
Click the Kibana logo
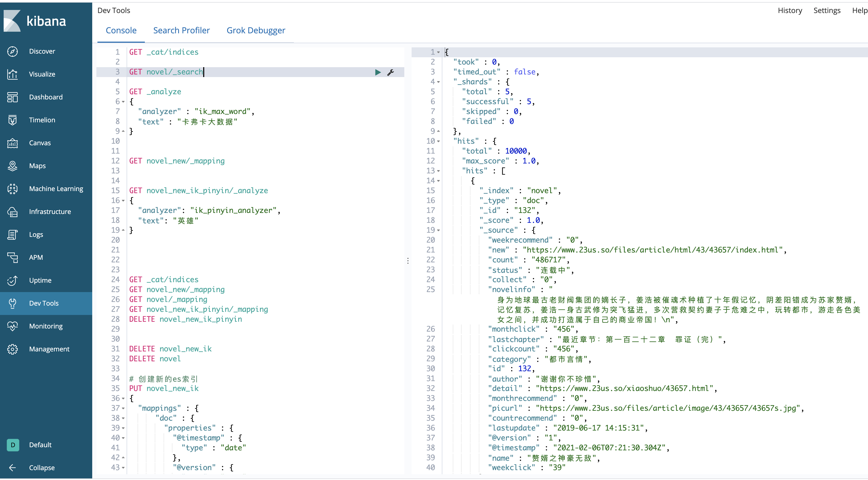tap(12, 21)
